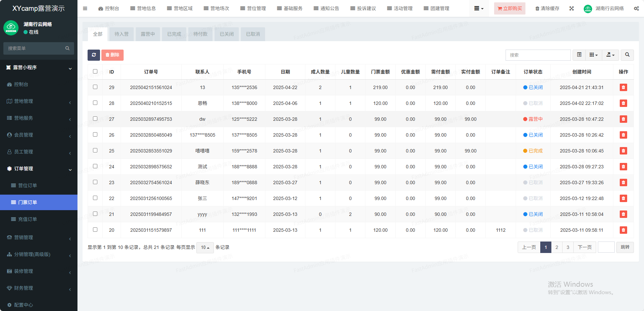The image size is (644, 311).
Task: Delete order ID 29 using the trash icon
Action: pos(623,87)
